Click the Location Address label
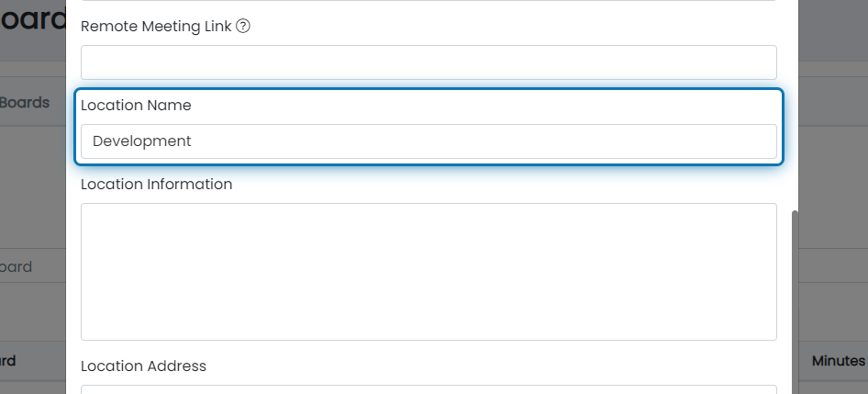The height and width of the screenshot is (394, 868). coord(143,366)
